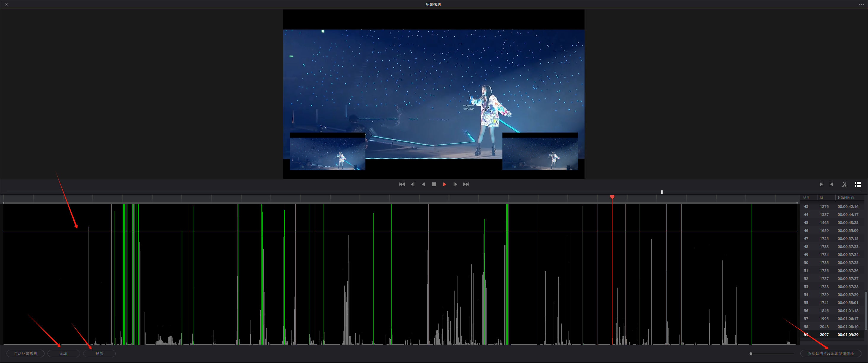Go to next scene cut icon
Viewport: 868px width, 363px height.
point(821,184)
